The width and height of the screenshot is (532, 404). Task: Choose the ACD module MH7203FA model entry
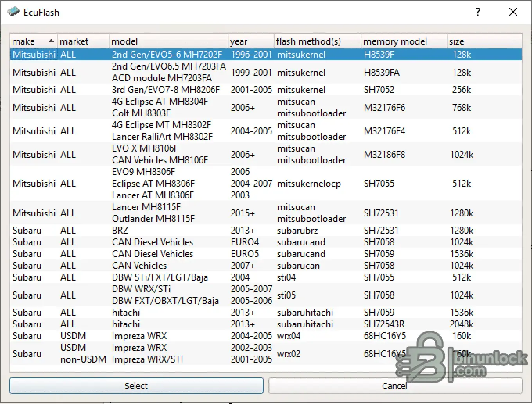tap(162, 78)
